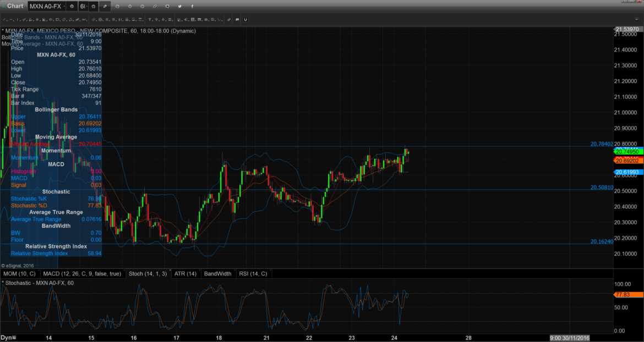This screenshot has height=342, width=644.
Task: Click the date label 28 on time axis
Action: coord(468,338)
